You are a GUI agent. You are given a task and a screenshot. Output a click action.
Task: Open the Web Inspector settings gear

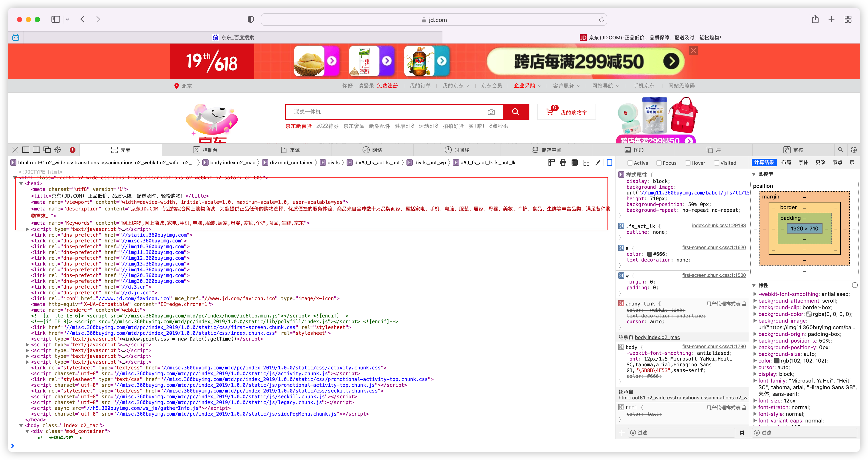click(x=854, y=150)
